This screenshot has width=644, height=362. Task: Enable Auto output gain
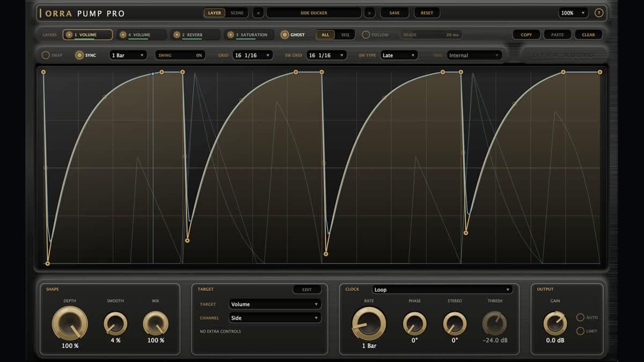[580, 317]
